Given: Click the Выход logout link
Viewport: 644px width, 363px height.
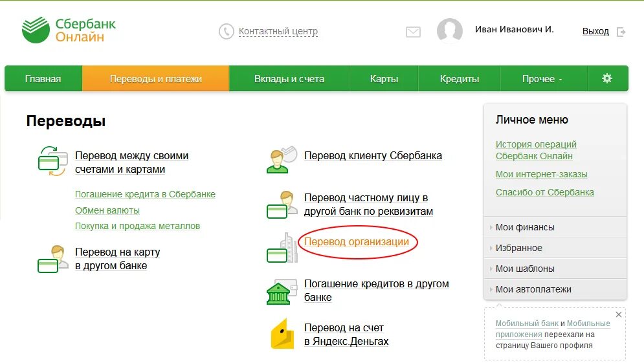Looking at the screenshot, I should pos(595,31).
